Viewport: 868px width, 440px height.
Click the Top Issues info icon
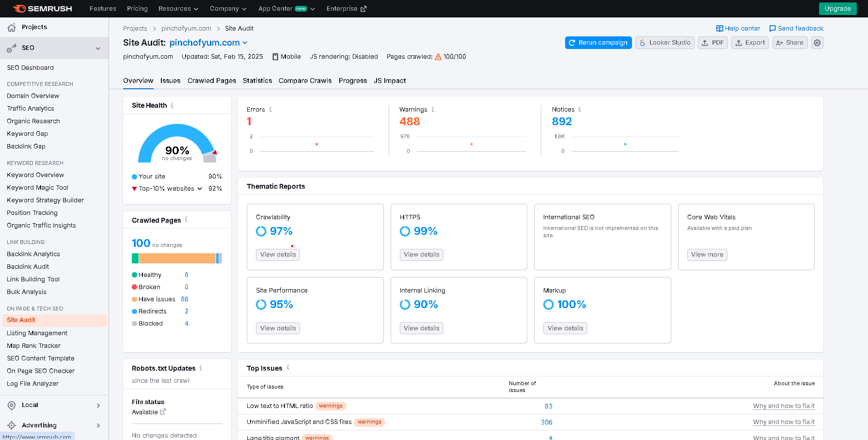(x=288, y=367)
